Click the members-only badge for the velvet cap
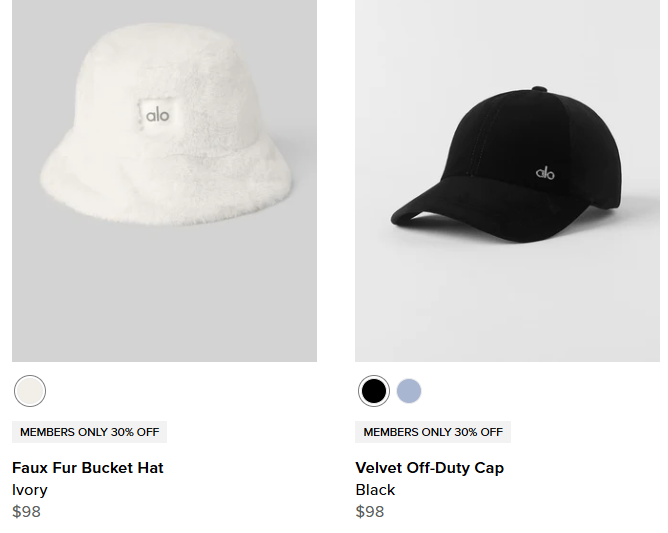This screenshot has height=533, width=668. tap(433, 432)
